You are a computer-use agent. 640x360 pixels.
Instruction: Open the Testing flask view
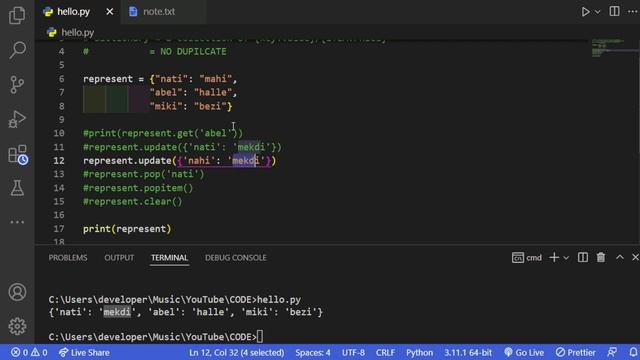(x=17, y=188)
